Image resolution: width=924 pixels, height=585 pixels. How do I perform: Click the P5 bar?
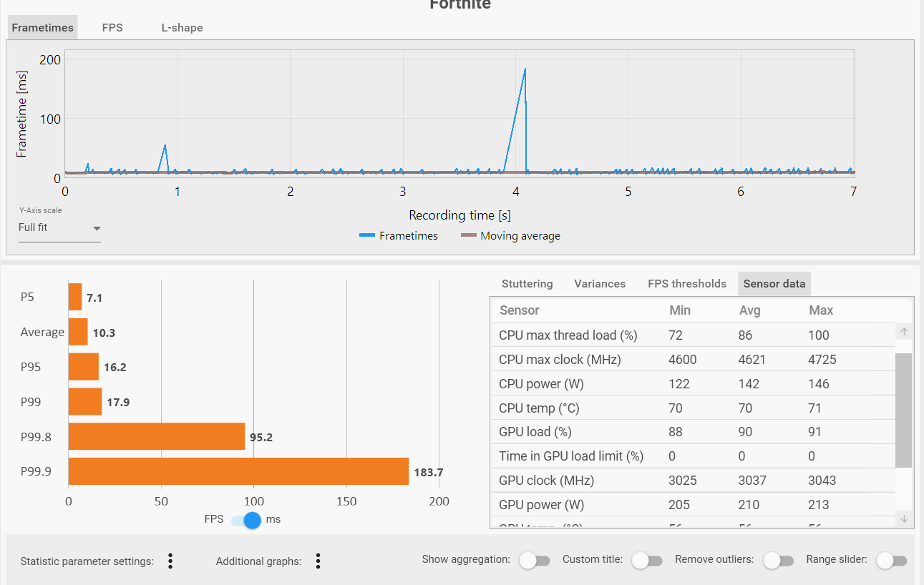click(x=75, y=297)
